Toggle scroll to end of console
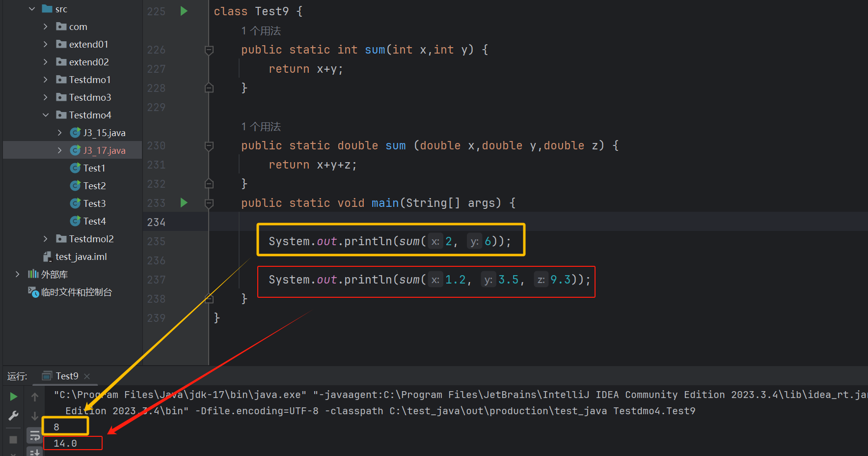 (x=35, y=452)
